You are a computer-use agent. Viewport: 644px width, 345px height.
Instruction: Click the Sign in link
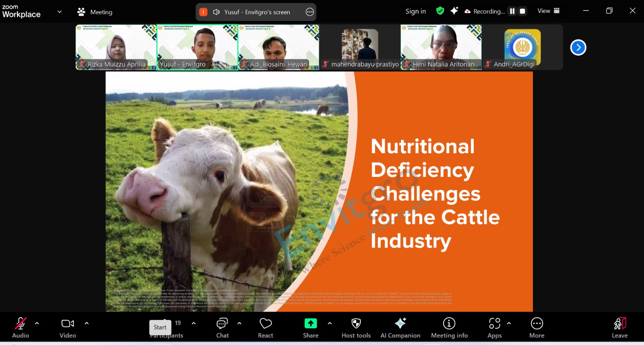pos(415,11)
